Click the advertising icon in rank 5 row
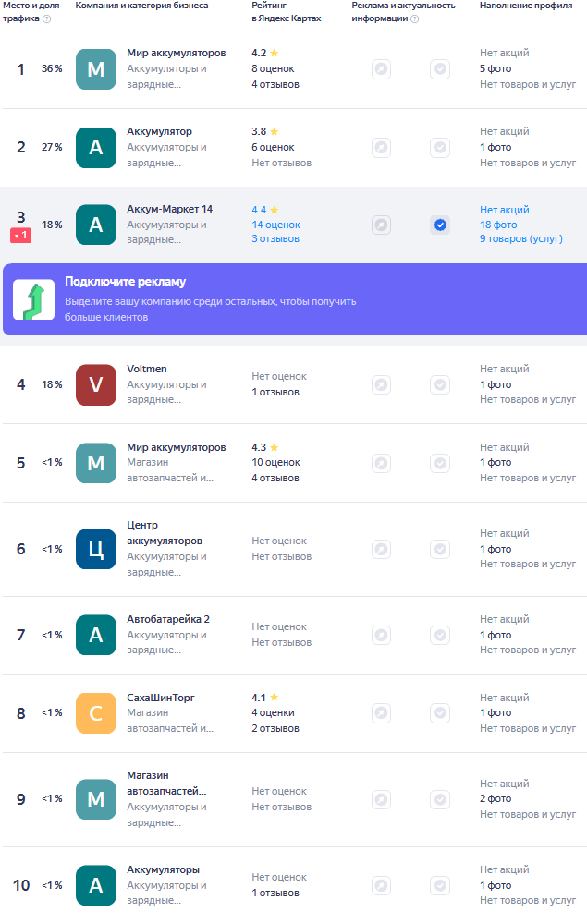Viewport: 587px width, 924px height. [x=381, y=463]
